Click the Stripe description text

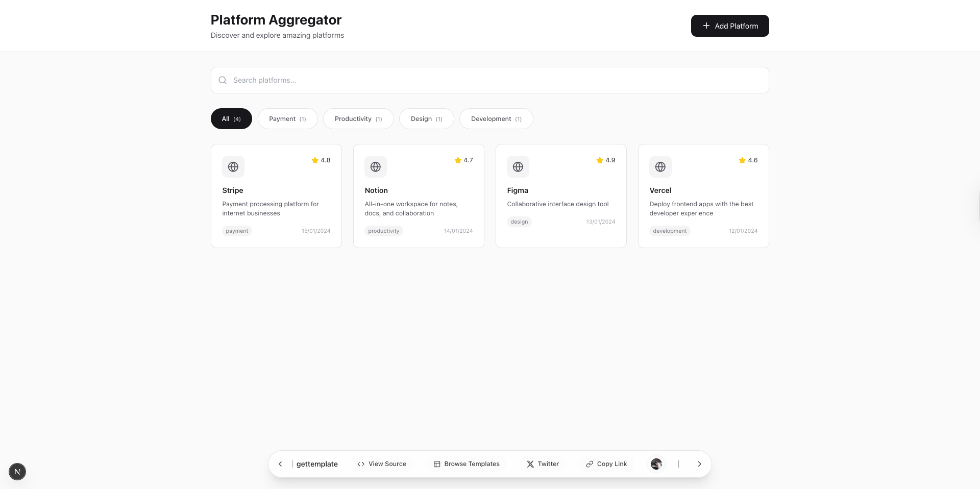(271, 209)
